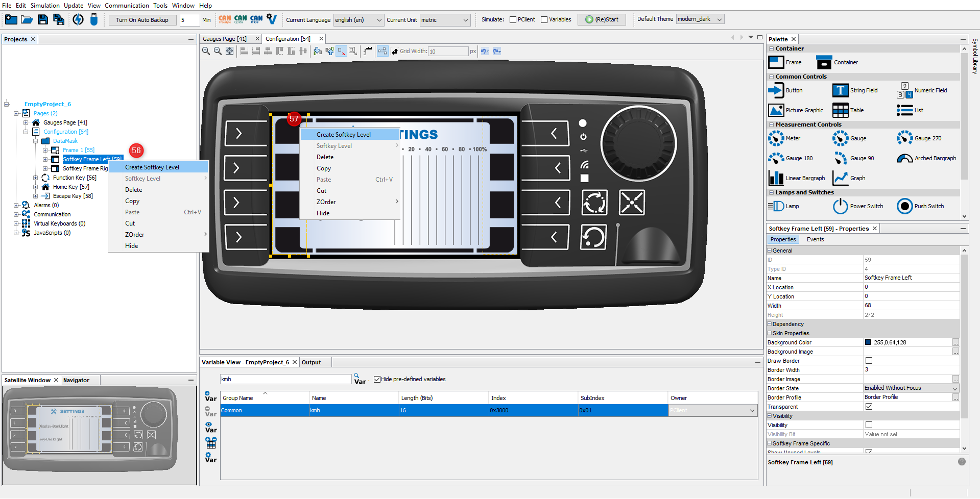
Task: Select the Meter control in Palette
Action: [776, 138]
